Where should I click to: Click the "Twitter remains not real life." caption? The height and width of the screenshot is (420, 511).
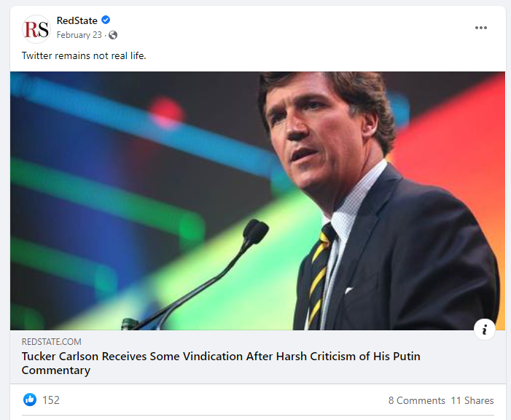point(84,55)
